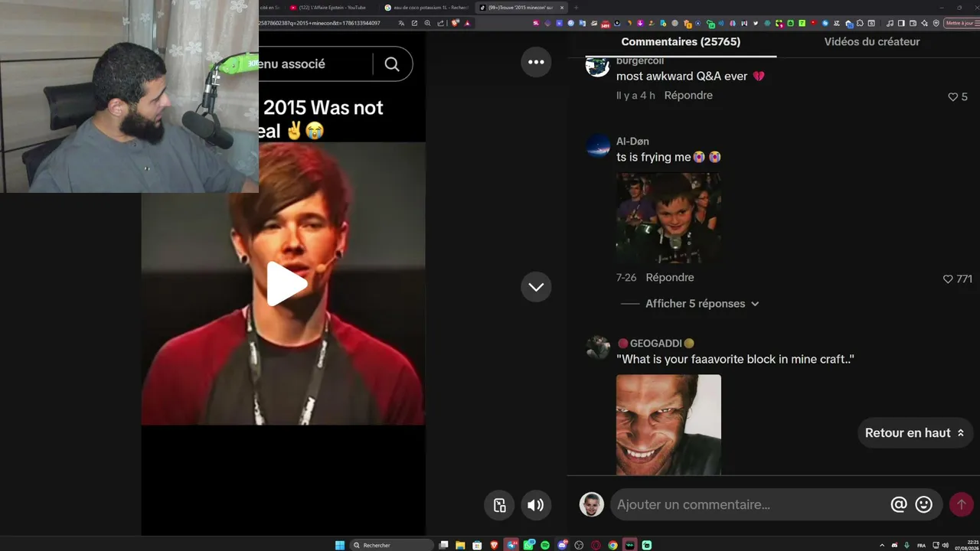This screenshot has width=980, height=551.
Task: Open the Windows Start menu
Action: click(340, 545)
